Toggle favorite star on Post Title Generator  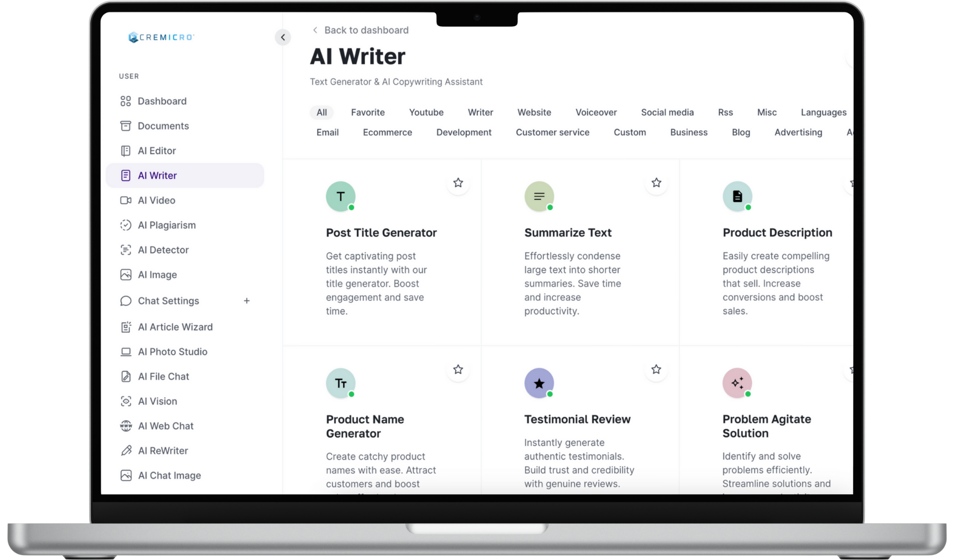(x=458, y=183)
